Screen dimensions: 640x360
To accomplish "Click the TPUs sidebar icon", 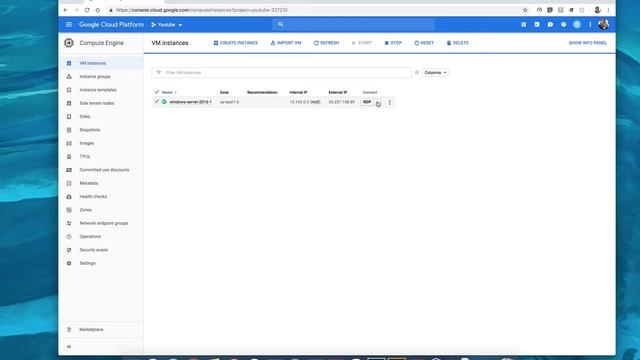I will pos(69,157).
